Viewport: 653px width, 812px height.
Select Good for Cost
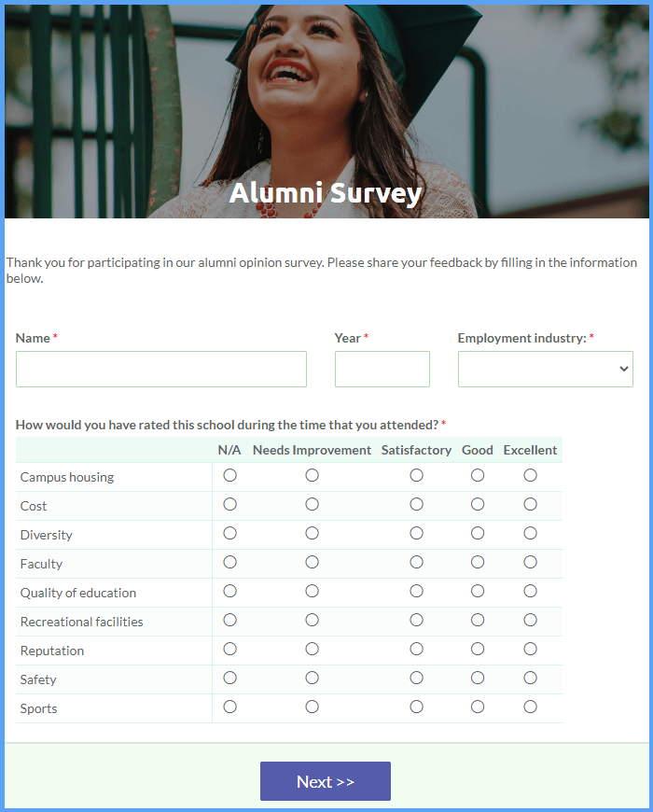[x=477, y=504]
